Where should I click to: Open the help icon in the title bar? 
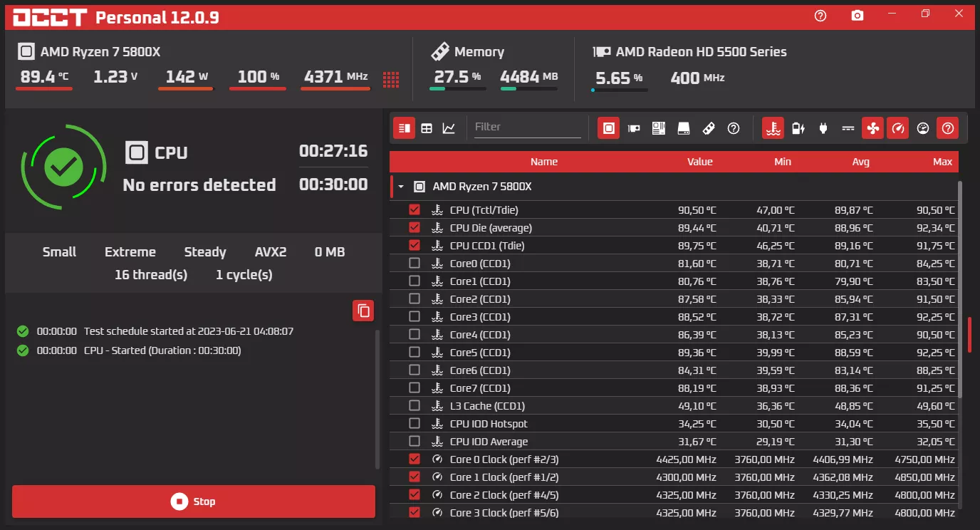point(820,16)
